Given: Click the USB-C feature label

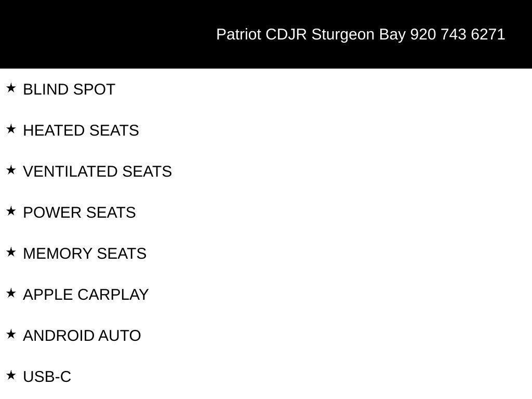Looking at the screenshot, I should coord(47,377).
